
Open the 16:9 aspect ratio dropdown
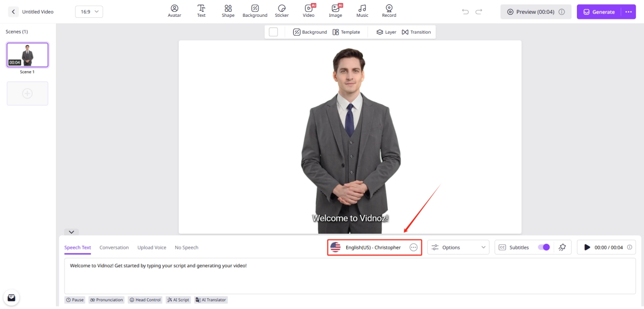coord(89,12)
